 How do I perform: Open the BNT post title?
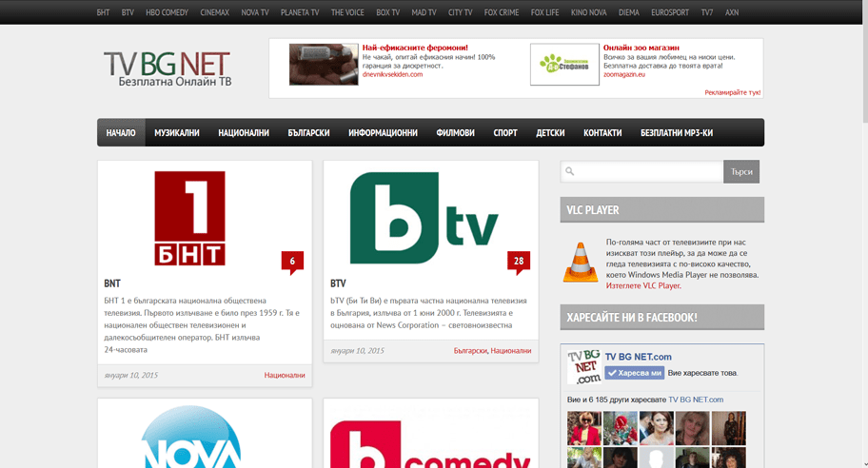[112, 283]
